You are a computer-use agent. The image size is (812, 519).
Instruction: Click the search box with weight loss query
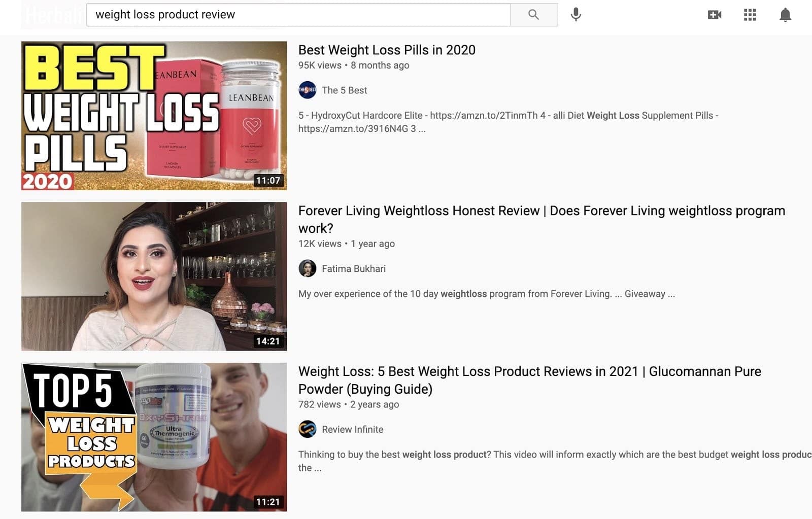click(298, 15)
